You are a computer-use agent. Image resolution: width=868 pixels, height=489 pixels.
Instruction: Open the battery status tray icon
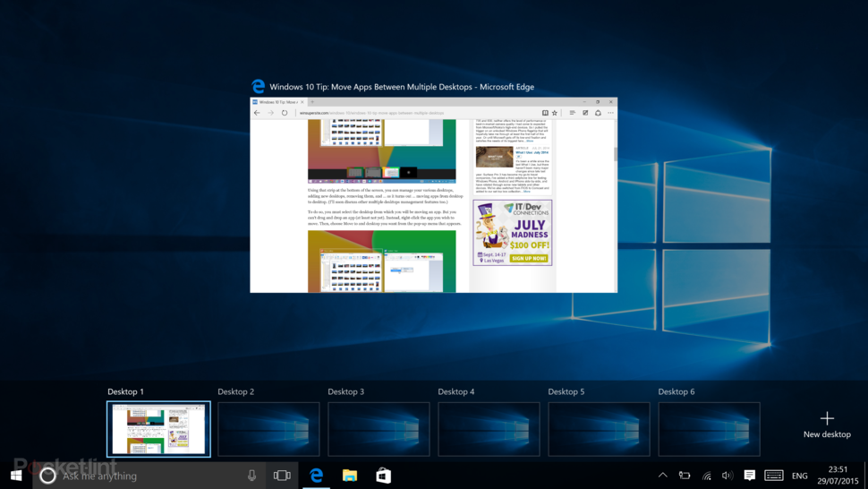685,476
